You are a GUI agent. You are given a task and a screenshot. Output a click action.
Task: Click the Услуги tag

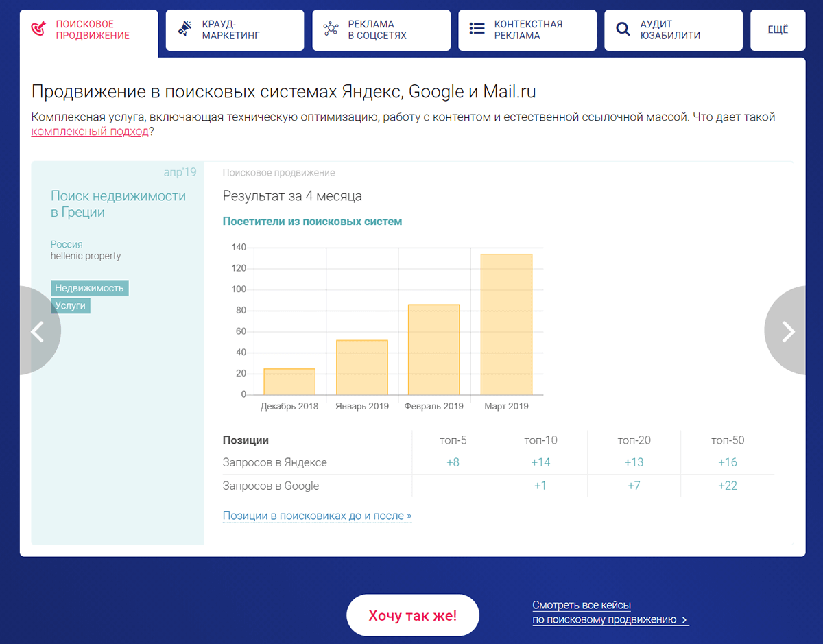pyautogui.click(x=70, y=306)
